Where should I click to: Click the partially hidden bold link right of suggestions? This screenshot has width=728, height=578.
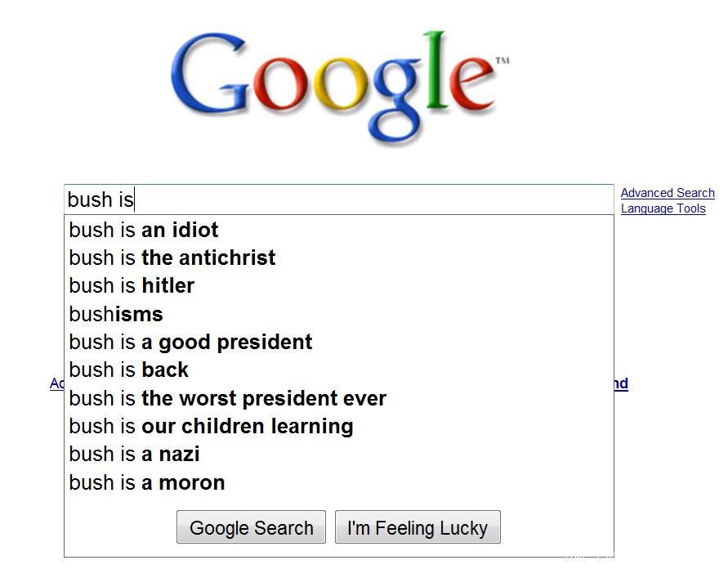(x=621, y=383)
